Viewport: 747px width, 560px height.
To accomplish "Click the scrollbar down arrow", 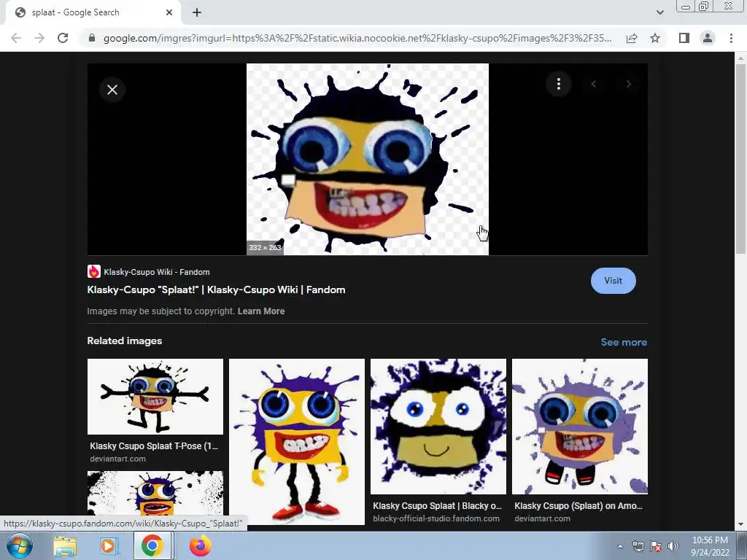I will 740,524.
